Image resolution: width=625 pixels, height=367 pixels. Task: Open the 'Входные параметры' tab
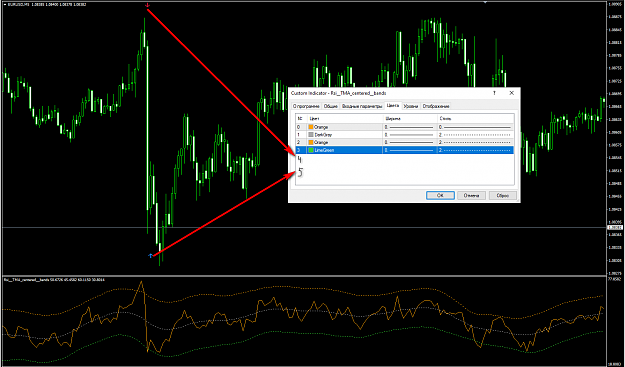coord(362,106)
